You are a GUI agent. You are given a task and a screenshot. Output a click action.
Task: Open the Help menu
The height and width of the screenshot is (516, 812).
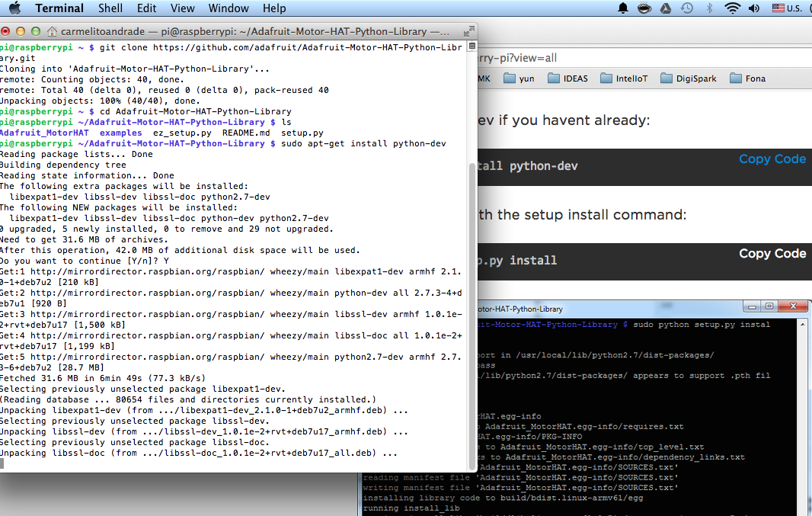[274, 8]
